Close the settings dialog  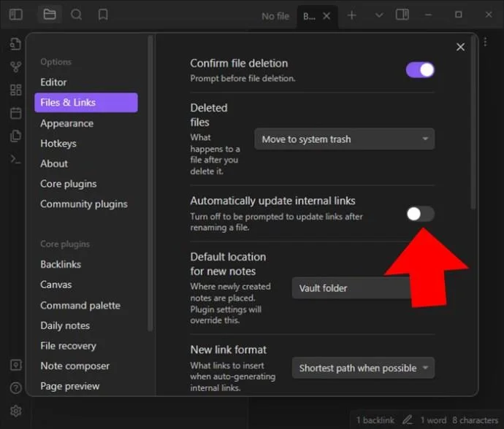(x=460, y=47)
